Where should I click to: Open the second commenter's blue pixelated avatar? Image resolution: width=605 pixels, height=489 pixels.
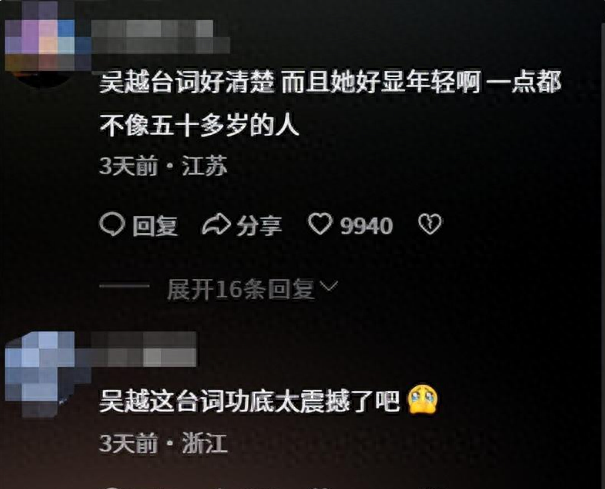click(42, 374)
